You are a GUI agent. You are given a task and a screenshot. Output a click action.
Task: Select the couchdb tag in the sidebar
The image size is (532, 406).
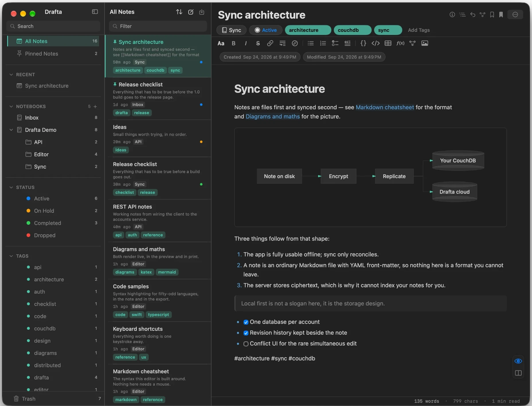53,329
